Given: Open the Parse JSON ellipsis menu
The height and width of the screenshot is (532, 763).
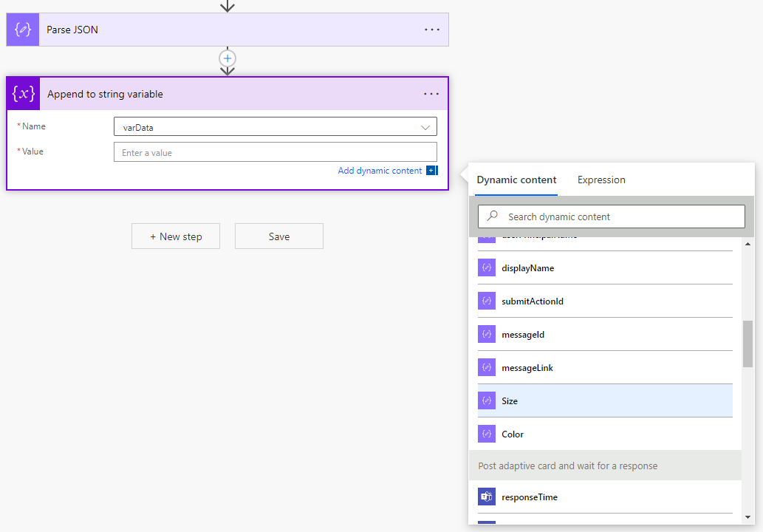Looking at the screenshot, I should click(431, 30).
